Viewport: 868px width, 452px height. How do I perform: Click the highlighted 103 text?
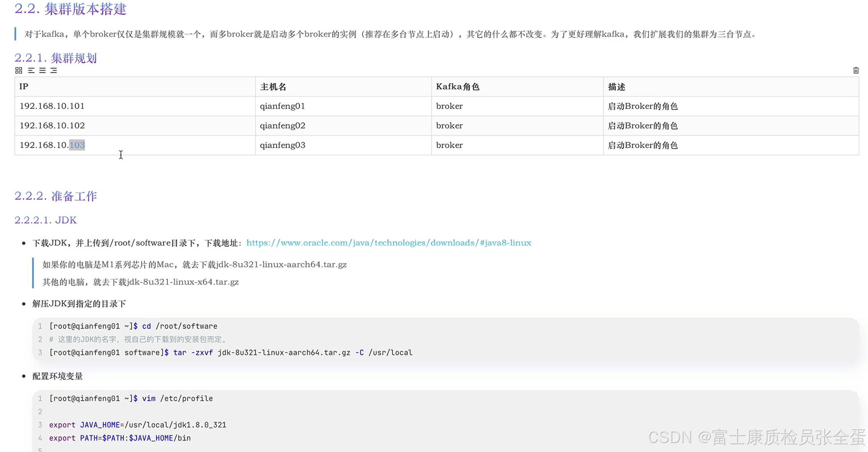[77, 145]
